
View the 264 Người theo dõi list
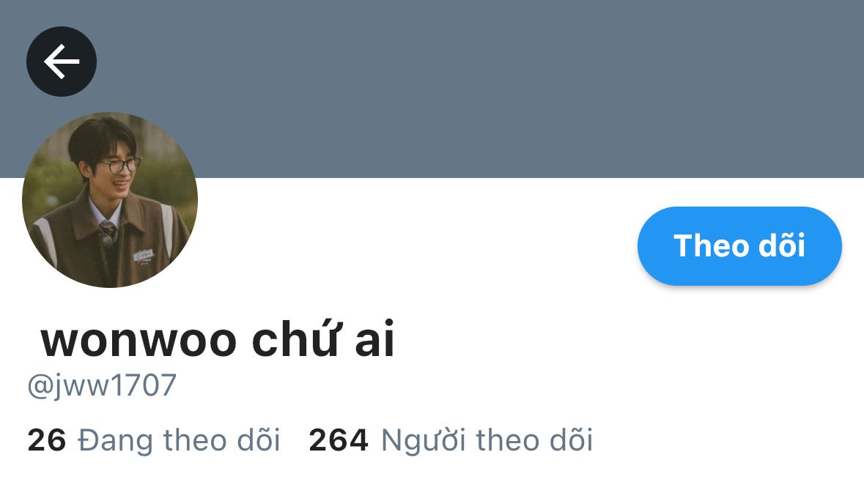[451, 441]
